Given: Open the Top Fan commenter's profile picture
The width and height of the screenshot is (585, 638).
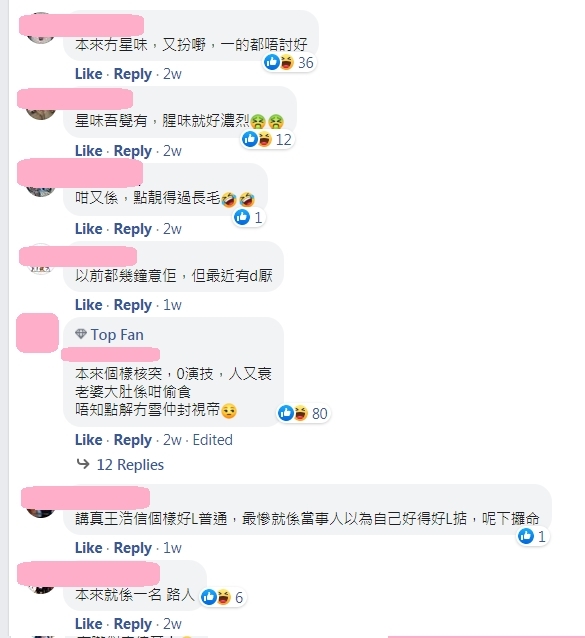Looking at the screenshot, I should (37, 333).
